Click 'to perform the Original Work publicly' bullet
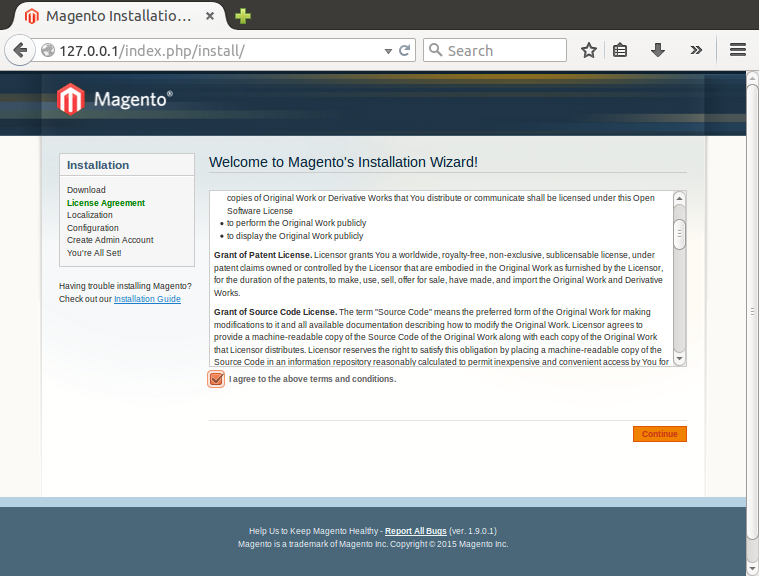Image resolution: width=759 pixels, height=576 pixels. 296,223
